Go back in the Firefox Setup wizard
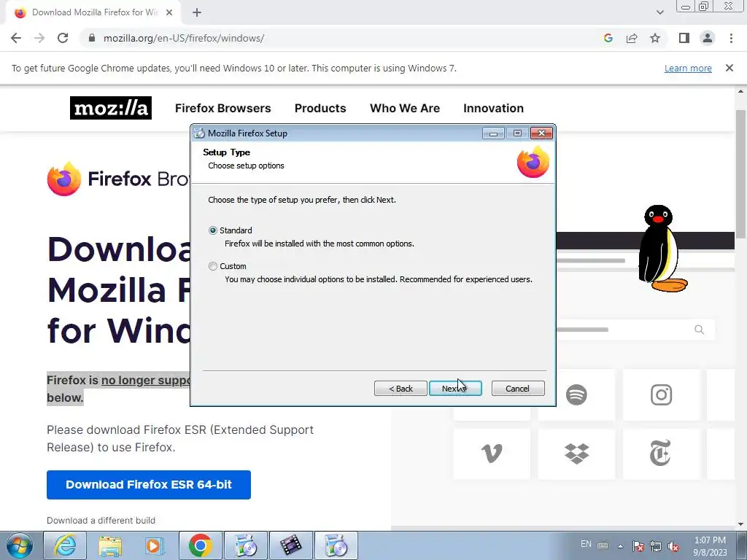747x560 pixels. 400,389
